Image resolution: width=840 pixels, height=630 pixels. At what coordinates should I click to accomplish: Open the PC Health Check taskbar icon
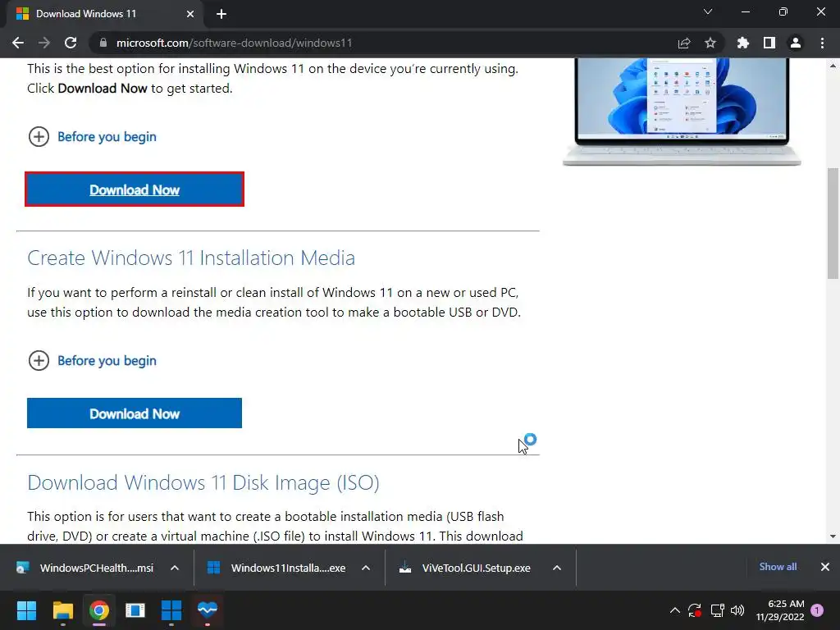[208, 610]
